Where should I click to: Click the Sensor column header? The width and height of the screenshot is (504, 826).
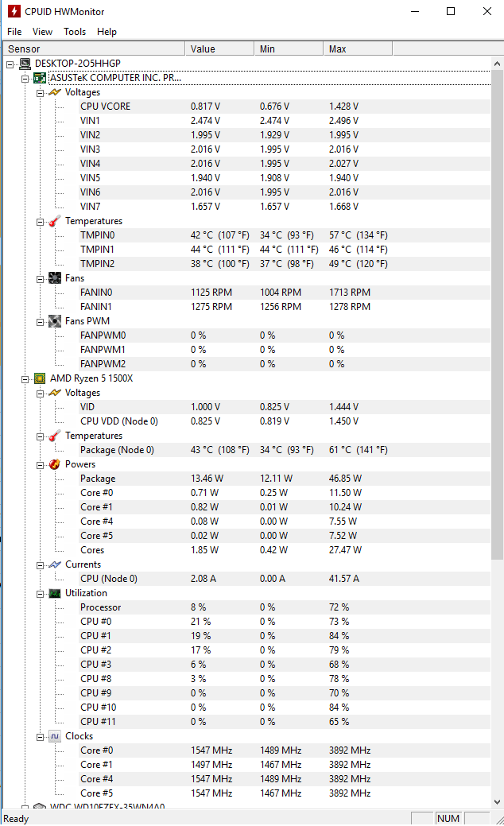pyautogui.click(x=95, y=49)
